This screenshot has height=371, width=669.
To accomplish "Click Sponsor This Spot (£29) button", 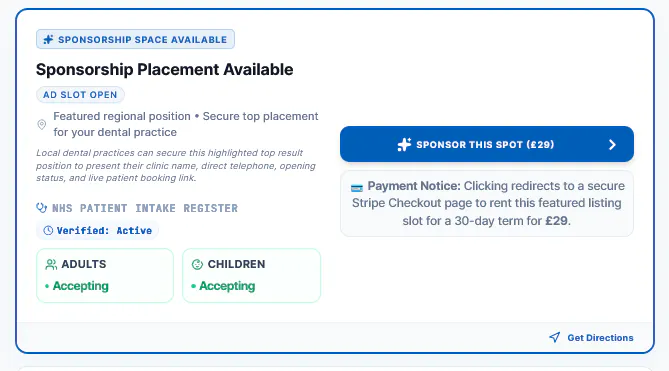I will (487, 144).
